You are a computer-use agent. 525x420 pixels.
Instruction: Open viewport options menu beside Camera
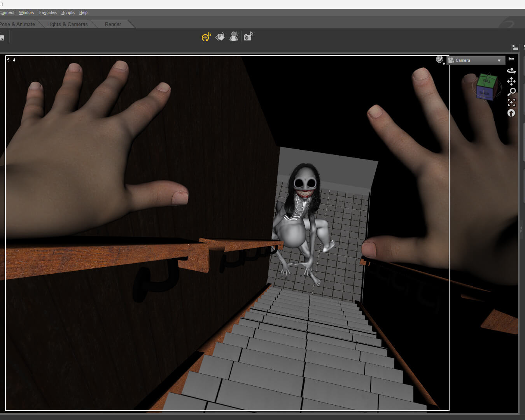(511, 60)
